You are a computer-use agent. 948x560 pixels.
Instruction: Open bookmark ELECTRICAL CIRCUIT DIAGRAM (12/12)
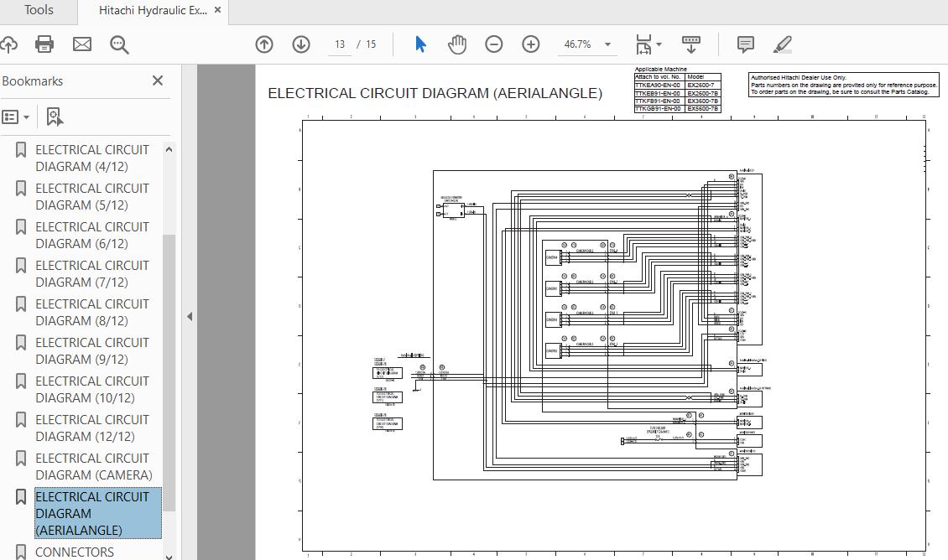coord(92,428)
